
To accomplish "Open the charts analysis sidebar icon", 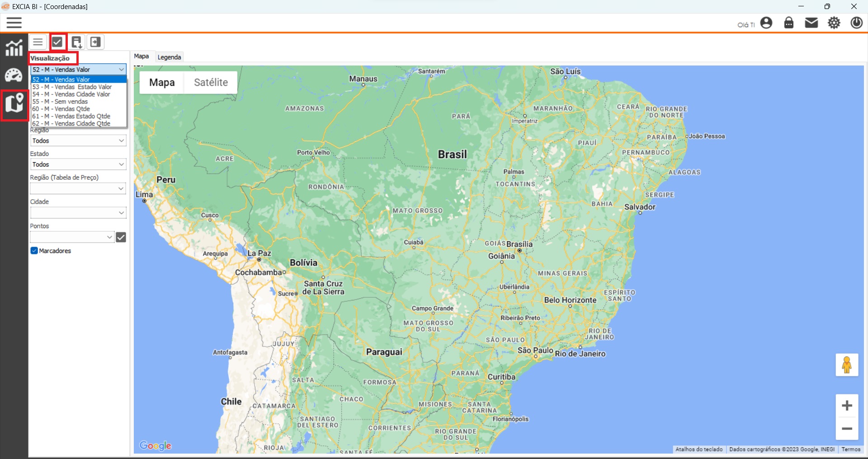I will (14, 48).
